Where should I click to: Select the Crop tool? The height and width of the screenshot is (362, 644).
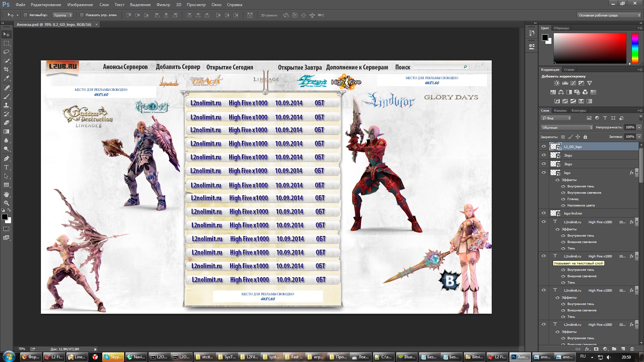[x=6, y=69]
